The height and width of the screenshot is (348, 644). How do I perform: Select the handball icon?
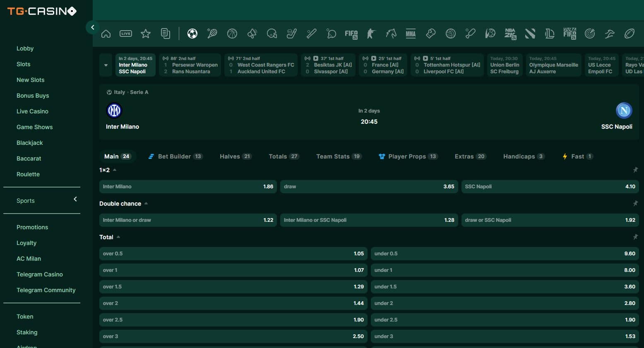click(490, 34)
